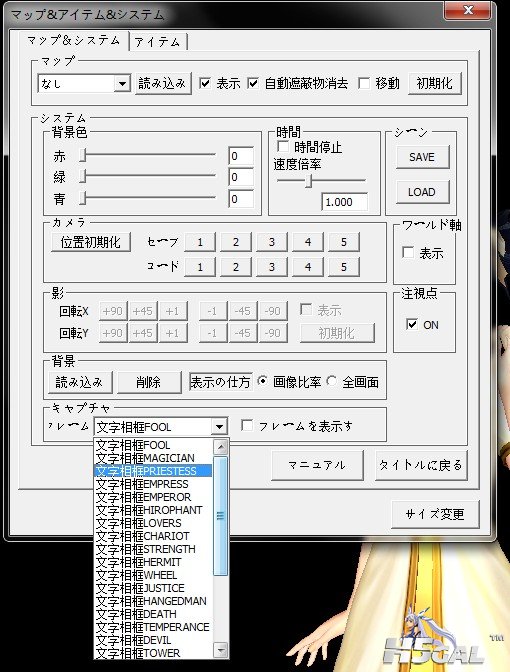Choose the STRENGTH frame option
Image resolution: width=510 pixels, height=672 pixels.
pos(153,549)
